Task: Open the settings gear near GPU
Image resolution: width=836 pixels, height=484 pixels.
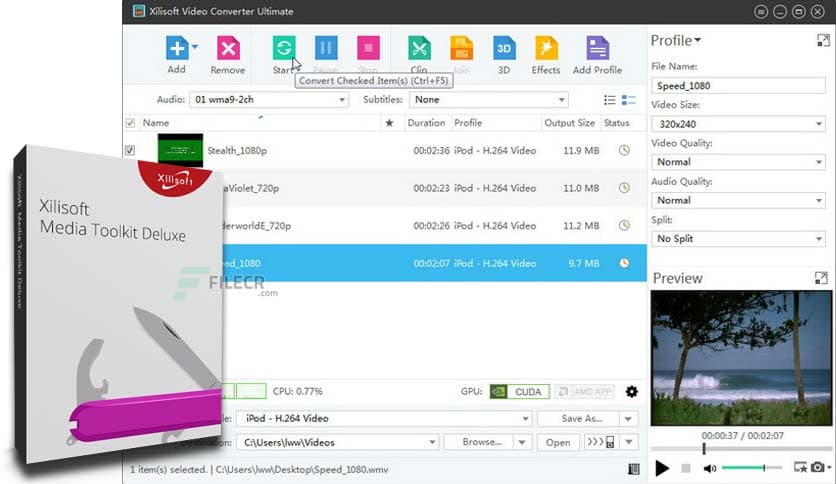Action: point(632,392)
